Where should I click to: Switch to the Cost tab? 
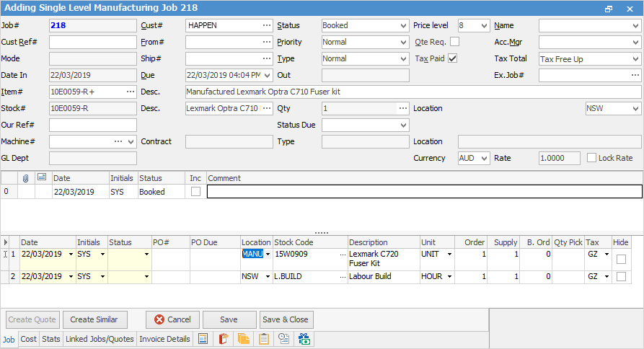[29, 339]
